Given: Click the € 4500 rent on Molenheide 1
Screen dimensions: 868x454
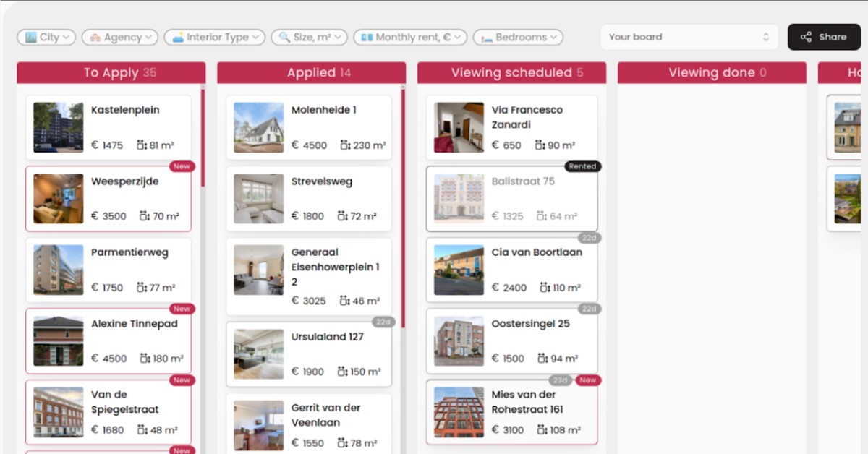Looking at the screenshot, I should pyautogui.click(x=309, y=145).
